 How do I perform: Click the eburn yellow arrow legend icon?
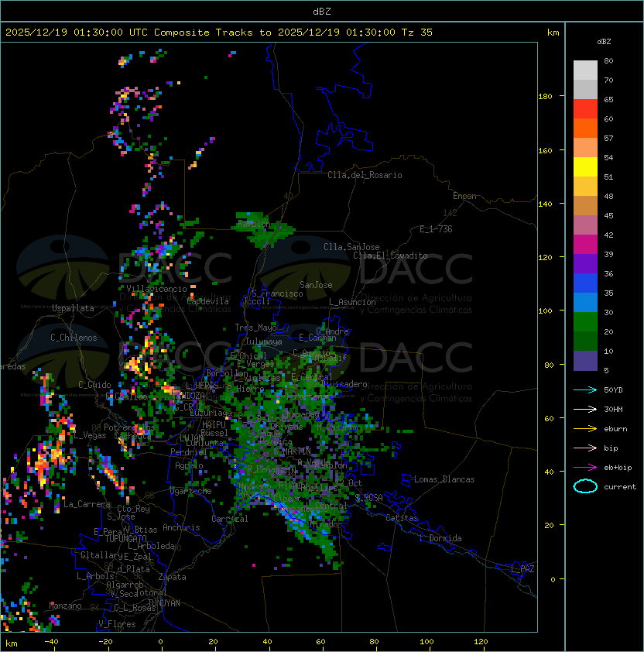[x=585, y=429]
